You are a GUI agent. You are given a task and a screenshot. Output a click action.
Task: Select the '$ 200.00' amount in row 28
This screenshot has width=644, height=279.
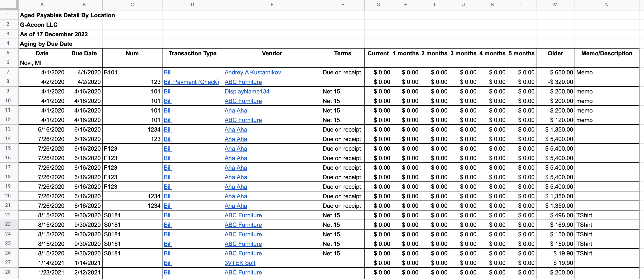(555, 272)
